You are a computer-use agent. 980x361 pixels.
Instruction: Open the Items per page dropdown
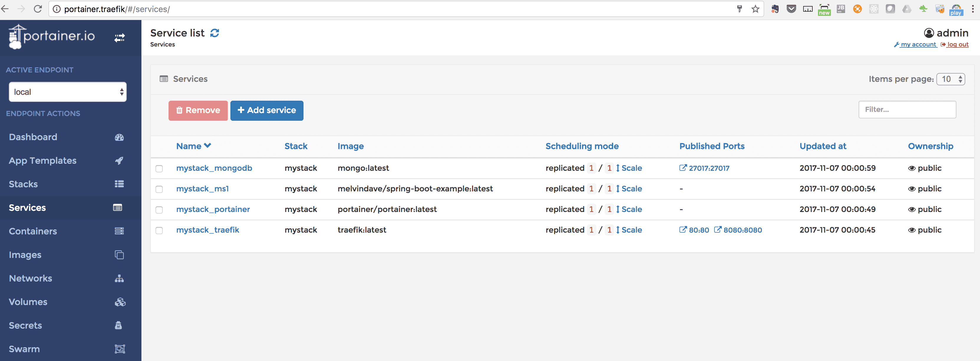pos(950,79)
